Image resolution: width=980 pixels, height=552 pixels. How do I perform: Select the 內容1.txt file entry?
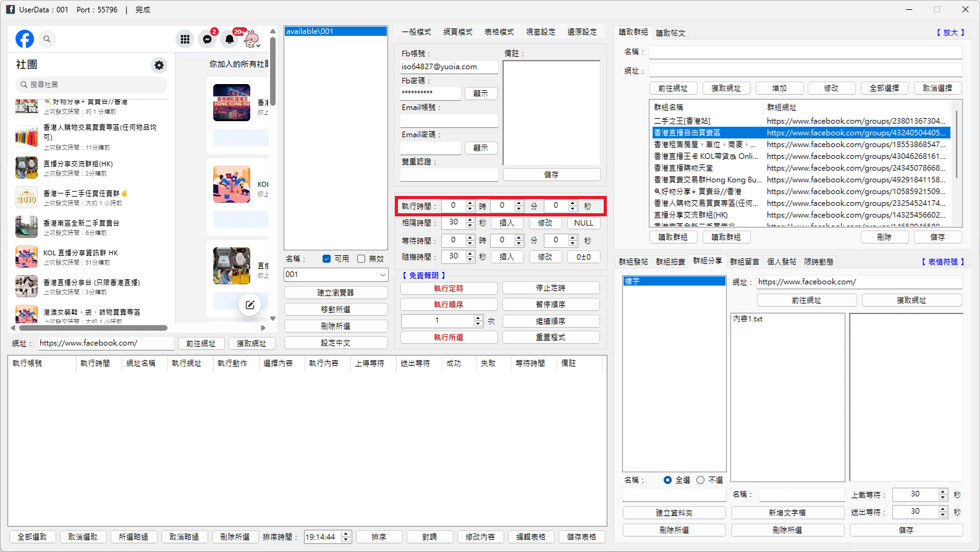[748, 319]
